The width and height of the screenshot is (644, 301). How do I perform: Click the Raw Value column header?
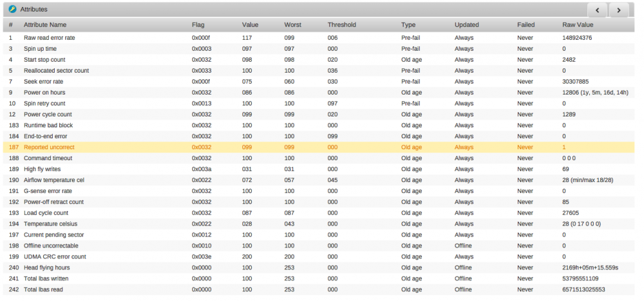point(578,24)
